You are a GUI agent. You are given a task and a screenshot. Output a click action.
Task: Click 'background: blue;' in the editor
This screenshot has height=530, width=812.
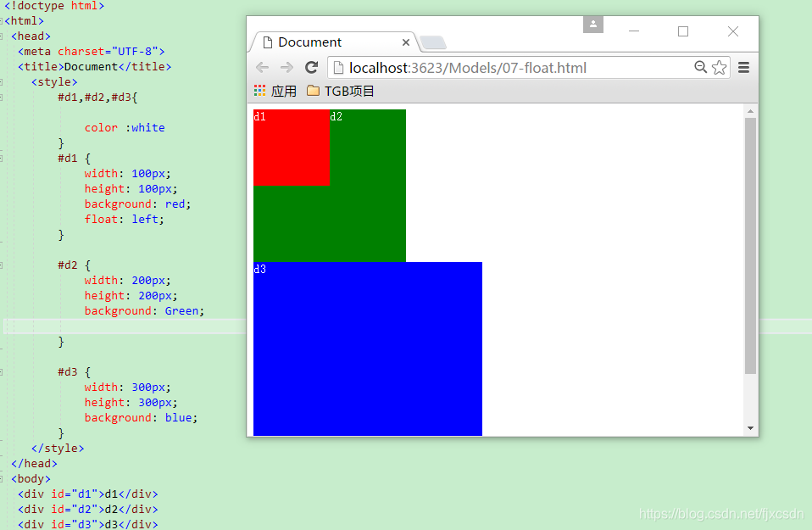(141, 417)
